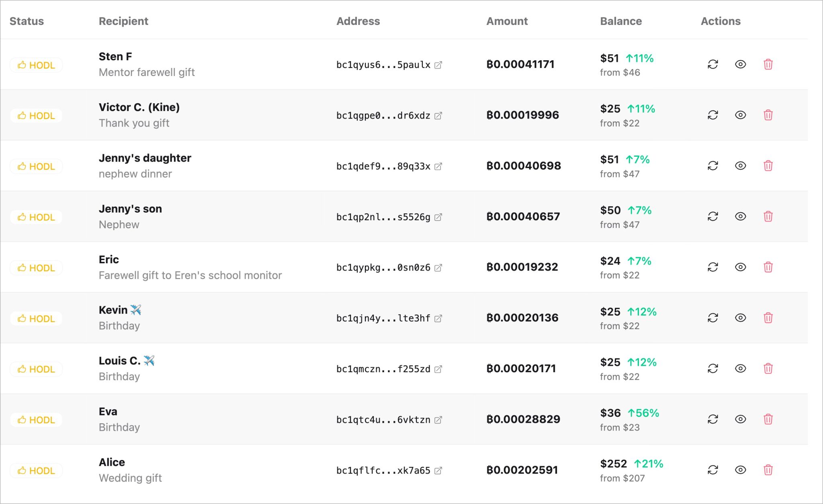Click the Recipient column header
The width and height of the screenshot is (823, 504).
123,21
